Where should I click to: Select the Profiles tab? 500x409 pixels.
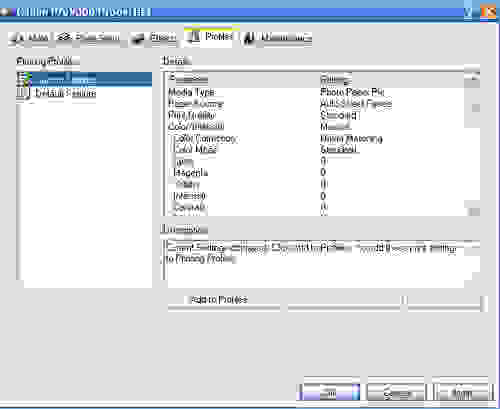[x=211, y=37]
